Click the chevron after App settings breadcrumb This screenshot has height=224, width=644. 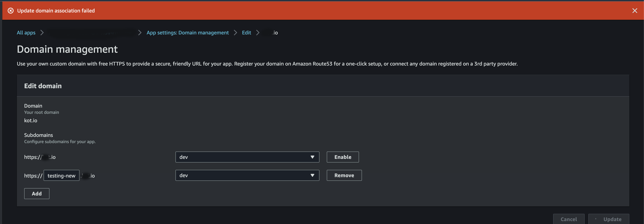(140, 32)
